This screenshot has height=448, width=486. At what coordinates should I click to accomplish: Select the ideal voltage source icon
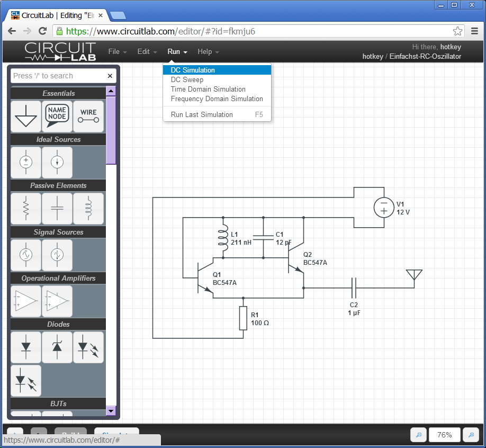pos(26,163)
